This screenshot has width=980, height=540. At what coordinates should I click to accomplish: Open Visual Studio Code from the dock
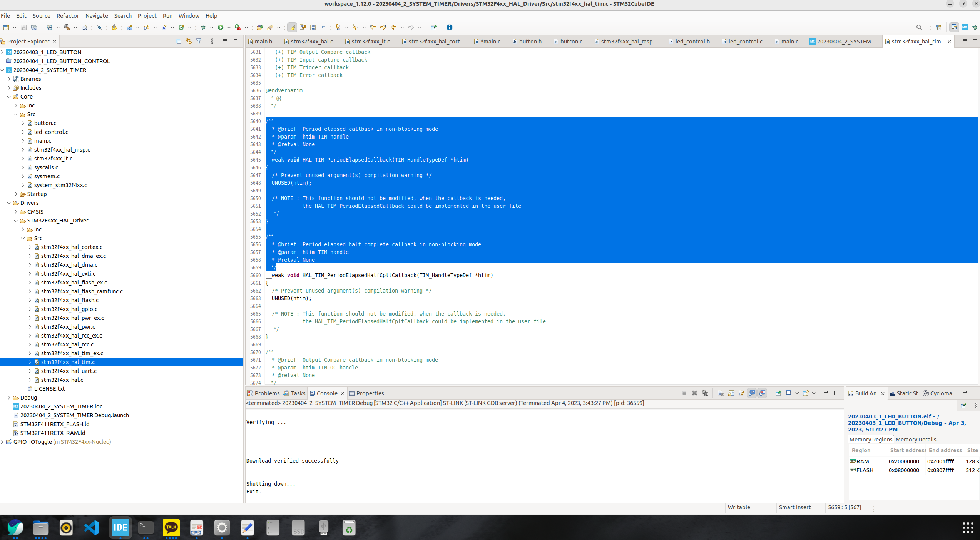point(92,527)
